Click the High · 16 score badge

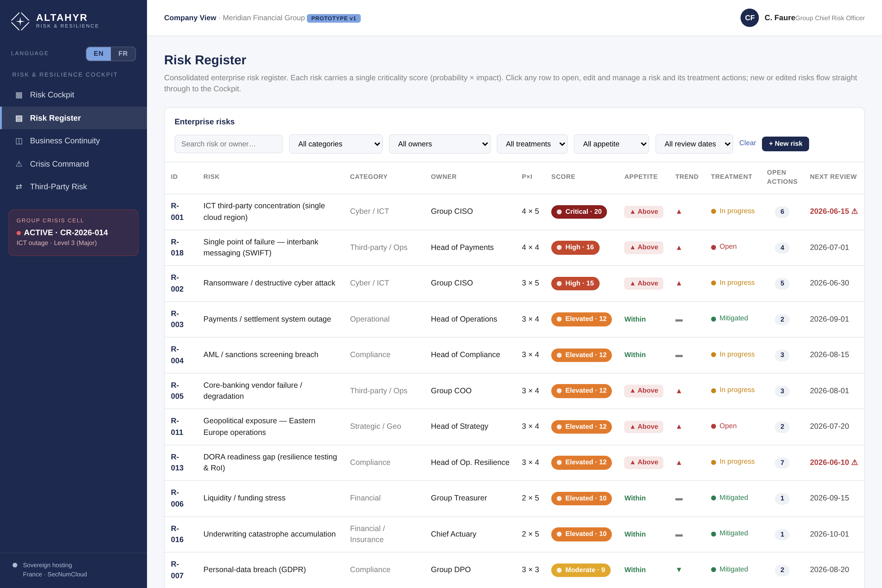click(x=575, y=247)
